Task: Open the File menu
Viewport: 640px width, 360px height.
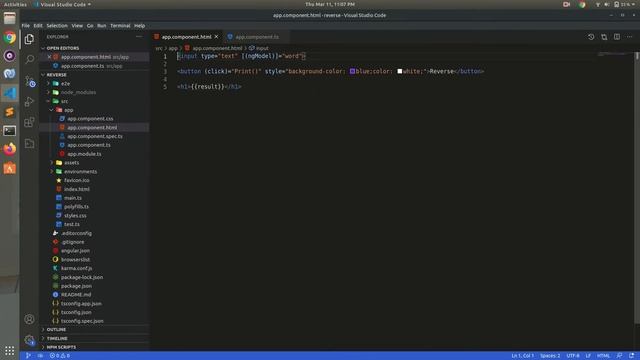Action: point(26,26)
